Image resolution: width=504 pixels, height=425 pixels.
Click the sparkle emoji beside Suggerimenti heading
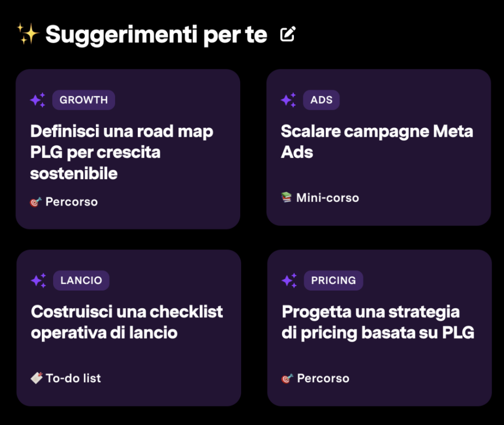pyautogui.click(x=28, y=34)
